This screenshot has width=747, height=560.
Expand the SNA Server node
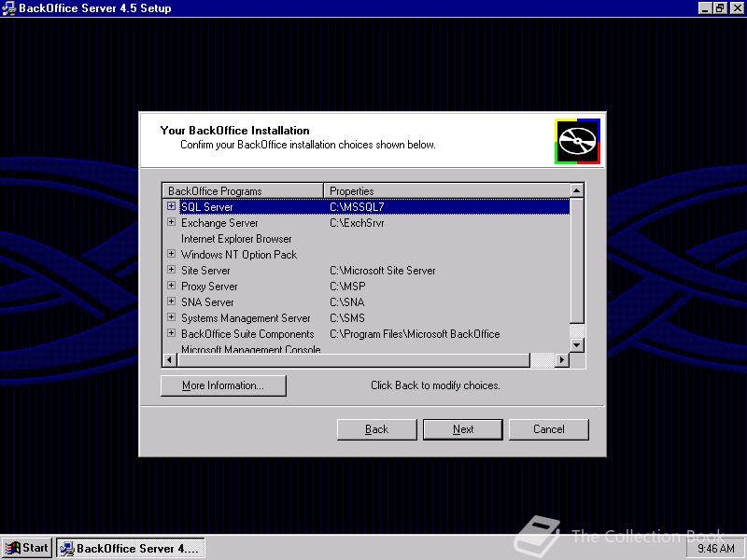coord(171,301)
